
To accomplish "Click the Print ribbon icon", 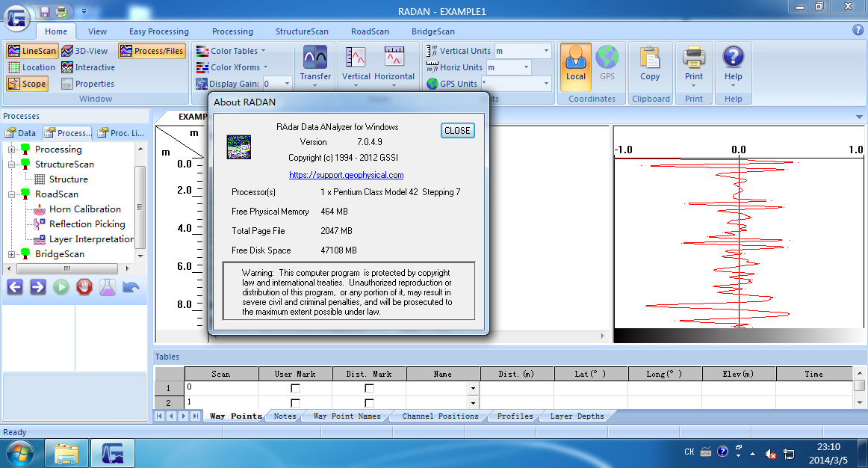I will 694,66.
